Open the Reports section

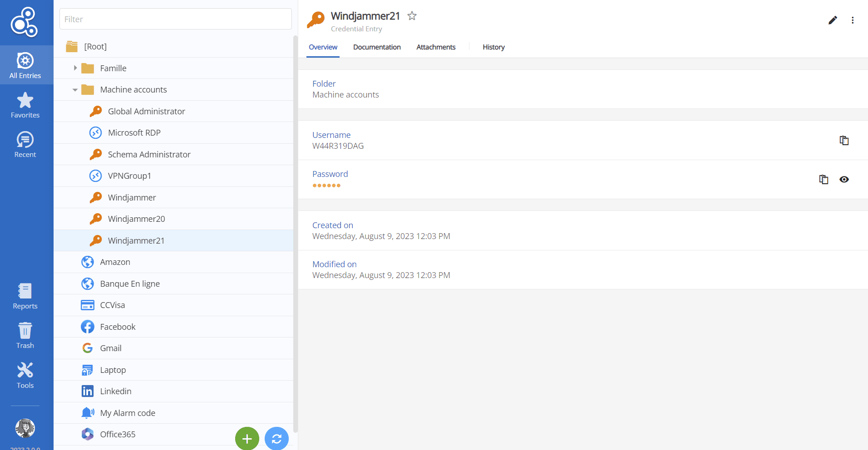25,296
